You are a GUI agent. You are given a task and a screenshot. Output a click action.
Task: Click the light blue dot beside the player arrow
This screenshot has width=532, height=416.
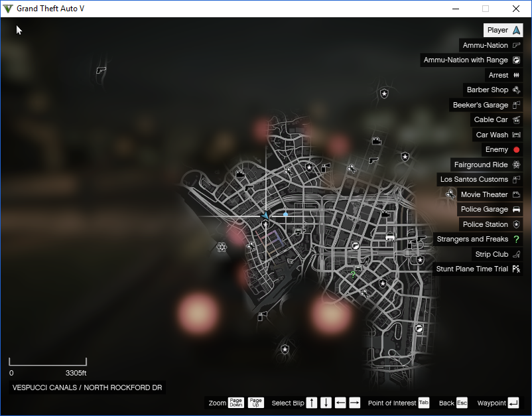pyautogui.click(x=286, y=214)
